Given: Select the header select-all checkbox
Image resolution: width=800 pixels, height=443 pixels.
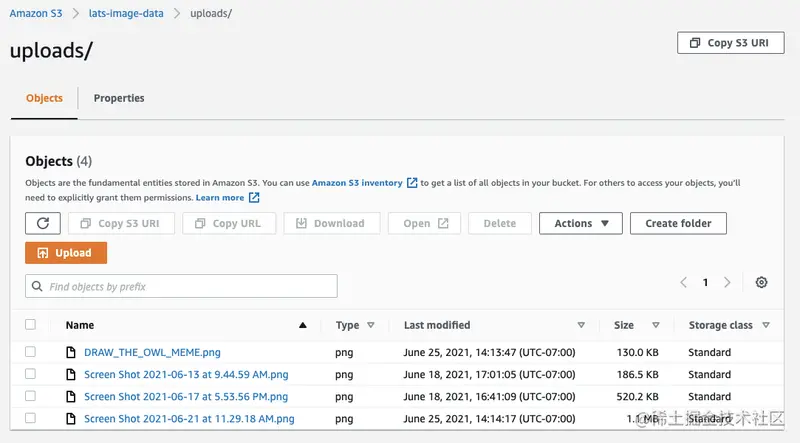Looking at the screenshot, I should pos(31,325).
